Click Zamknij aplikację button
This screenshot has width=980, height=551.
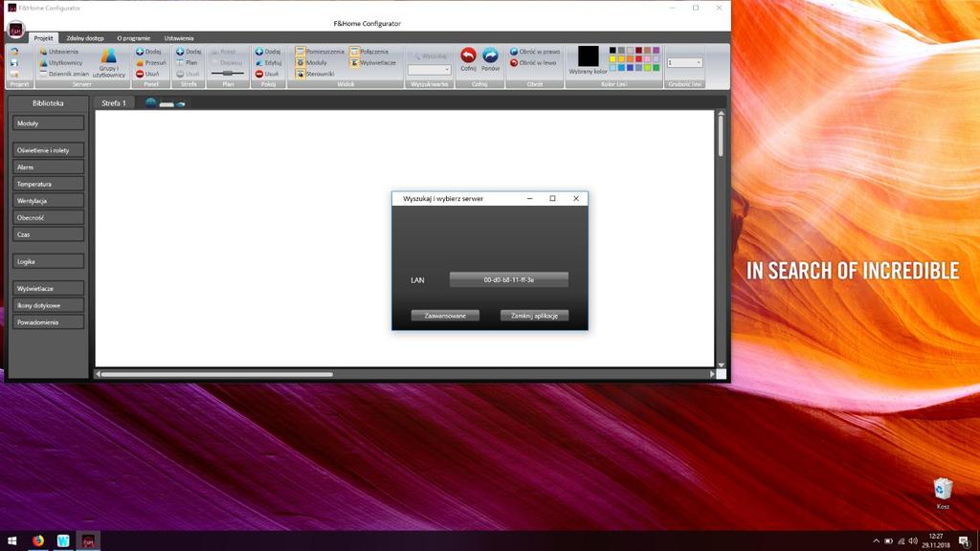[x=534, y=316]
